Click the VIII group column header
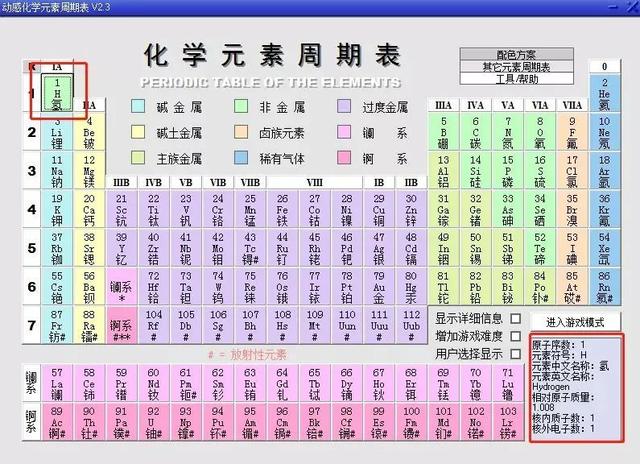The image size is (640, 464). tap(314, 182)
